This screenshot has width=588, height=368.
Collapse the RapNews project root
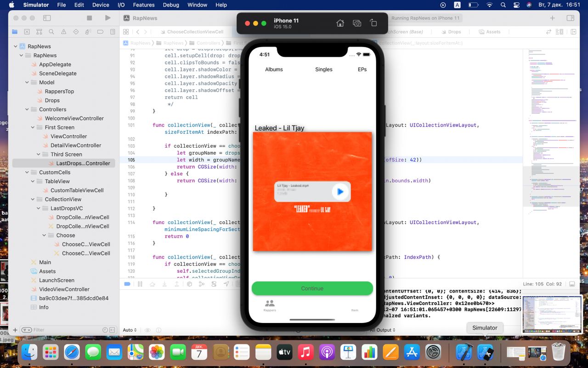16,46
